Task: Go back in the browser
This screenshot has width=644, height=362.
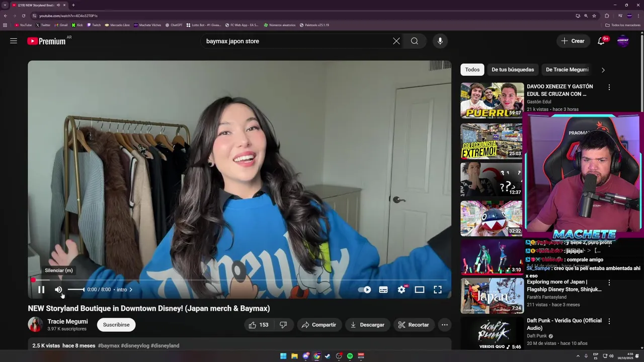Action: (6, 16)
